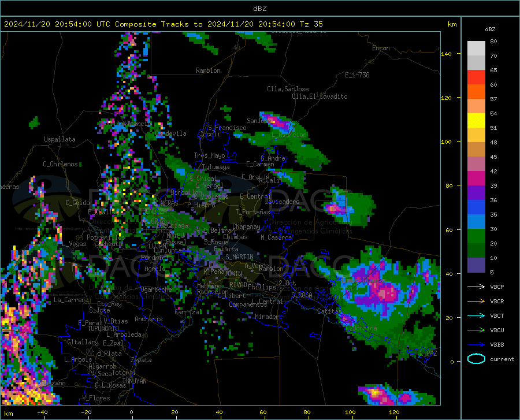Click the green VBCU arrow legend icon
Image resolution: width=520 pixels, height=420 pixels.
tap(476, 330)
